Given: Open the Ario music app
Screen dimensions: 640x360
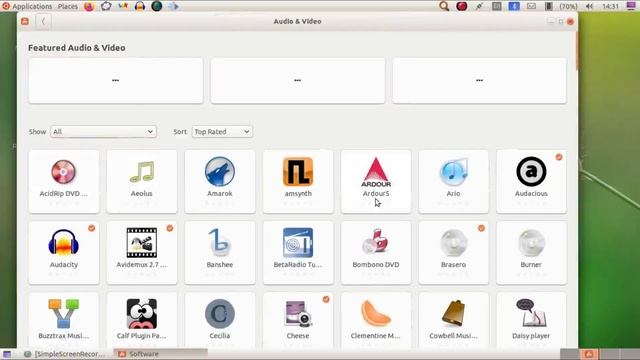Looking at the screenshot, I should tap(453, 181).
